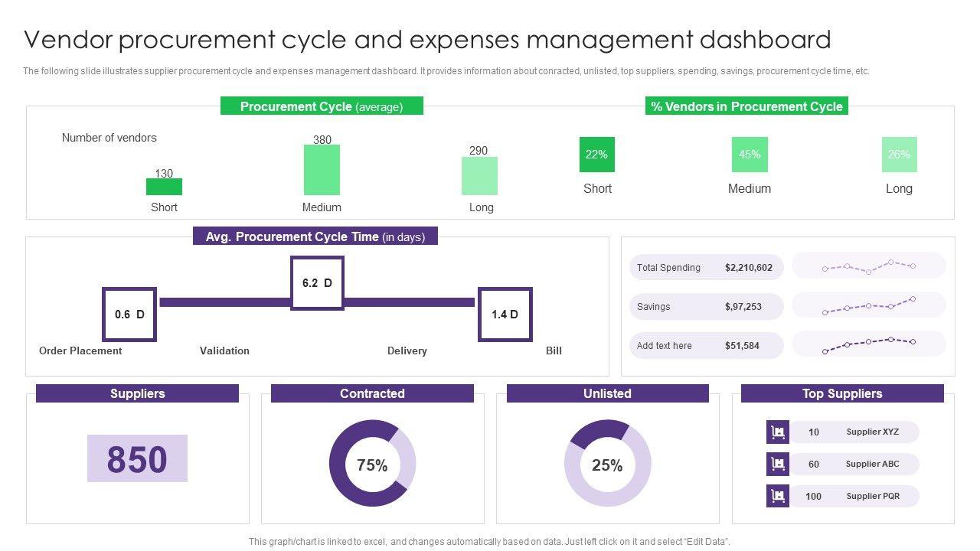
Task: Select the 6.2 D cycle time box
Action: pyautogui.click(x=317, y=283)
